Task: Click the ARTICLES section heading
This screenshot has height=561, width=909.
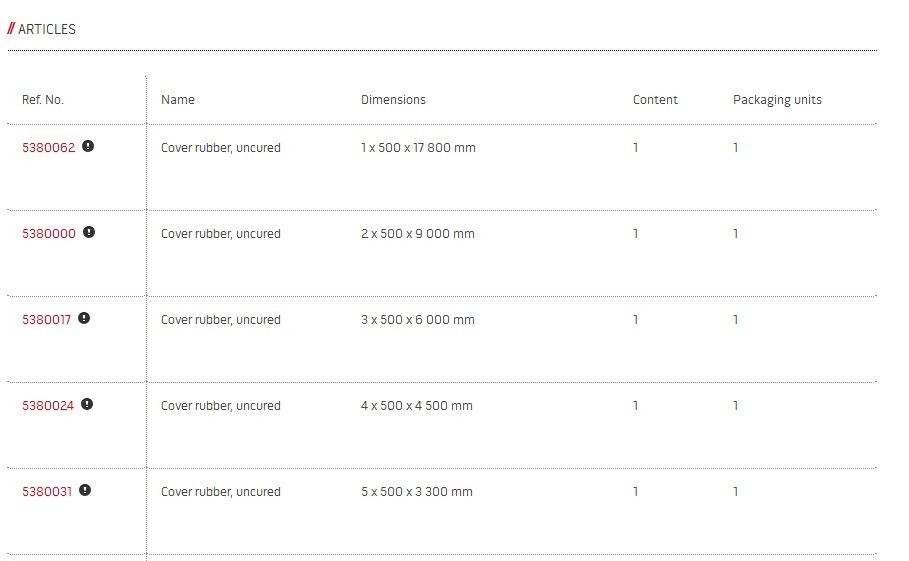Action: (x=42, y=29)
